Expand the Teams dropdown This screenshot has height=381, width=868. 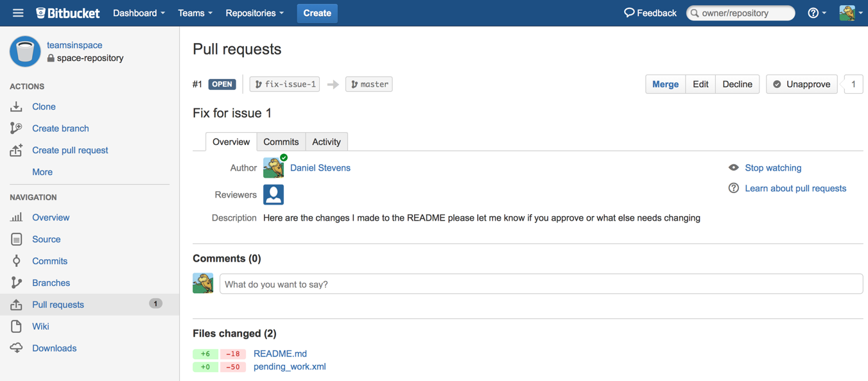point(195,12)
